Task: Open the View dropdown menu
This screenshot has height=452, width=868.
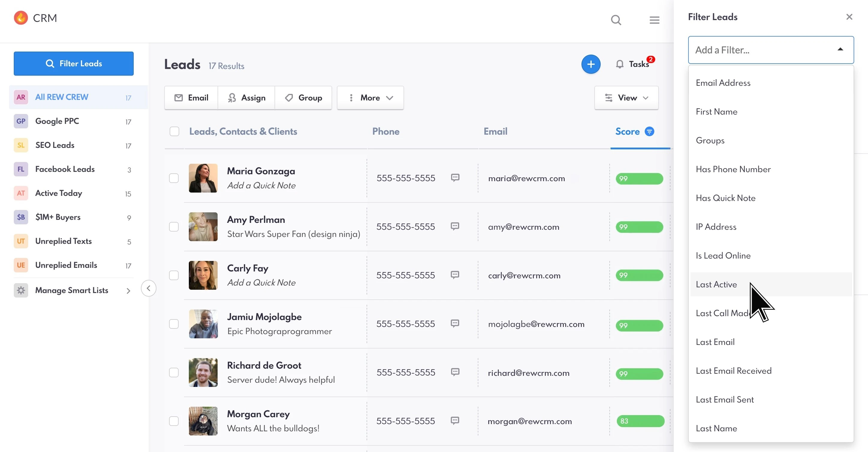Action: click(x=627, y=98)
